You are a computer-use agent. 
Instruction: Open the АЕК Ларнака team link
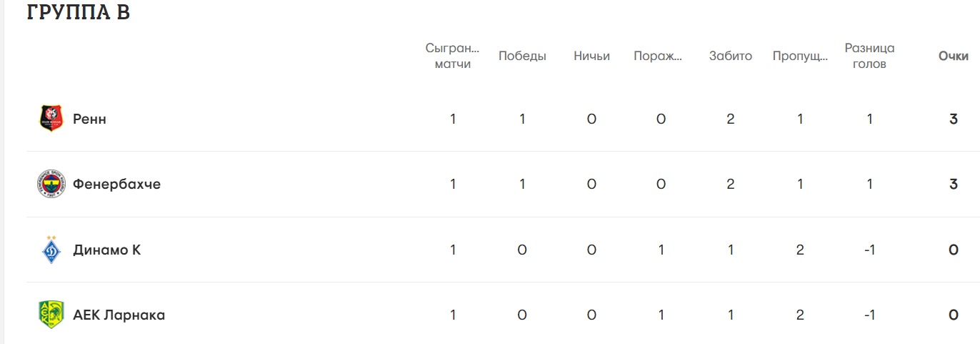click(x=119, y=315)
